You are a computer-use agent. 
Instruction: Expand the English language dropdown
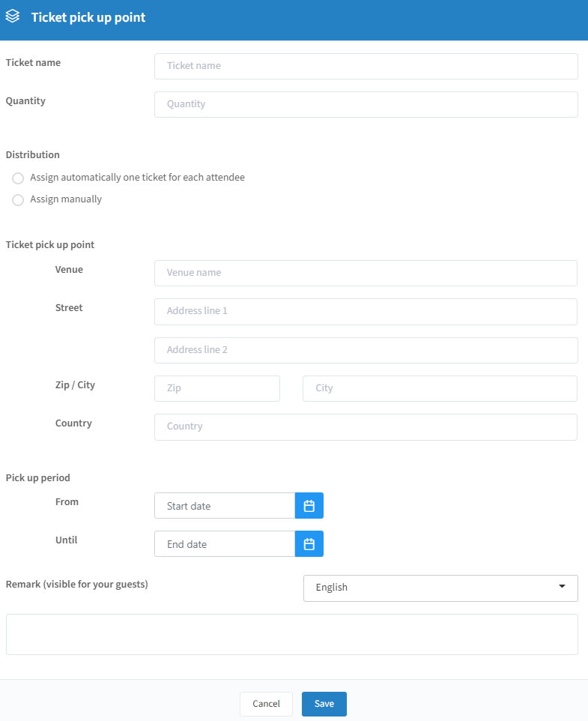[x=440, y=588]
